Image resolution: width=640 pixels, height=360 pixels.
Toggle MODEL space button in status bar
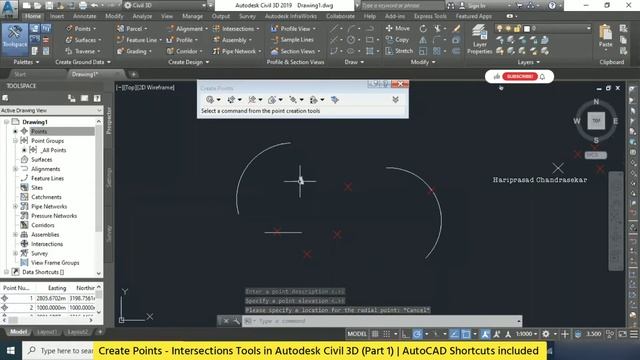(x=357, y=334)
